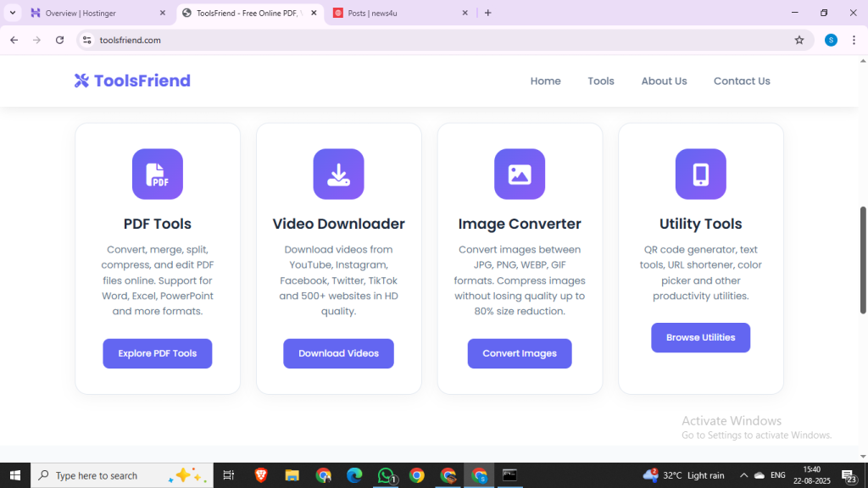
Task: Open WhatsApp from the taskbar
Action: coord(386,475)
